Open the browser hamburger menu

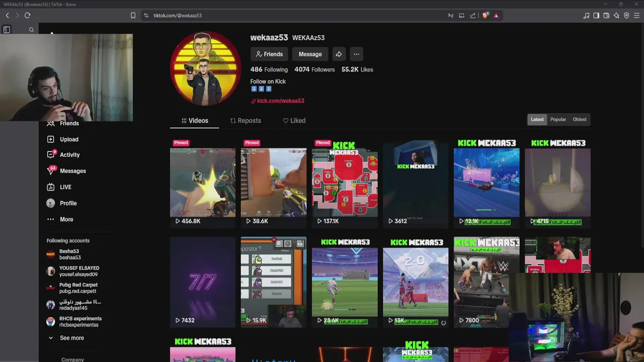(x=636, y=16)
